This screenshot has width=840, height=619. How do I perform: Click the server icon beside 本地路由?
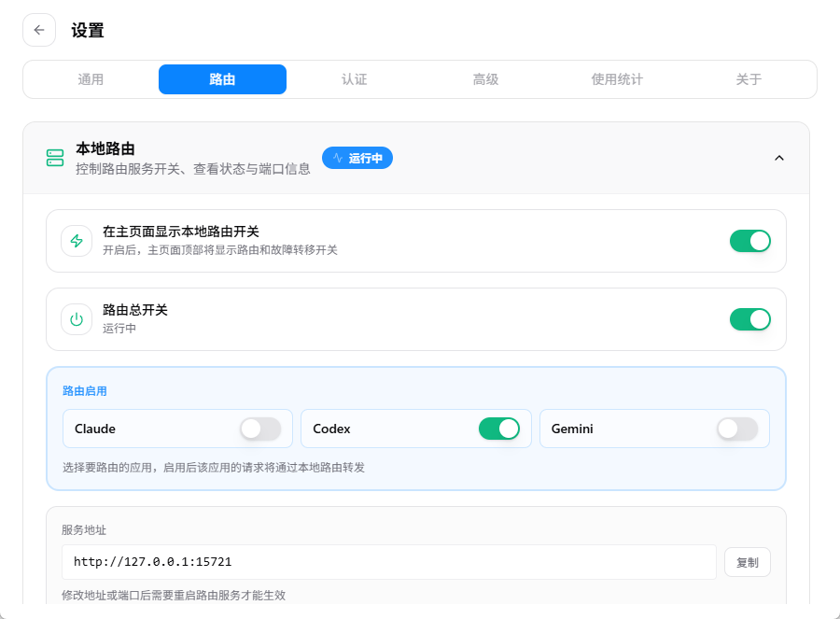55,158
